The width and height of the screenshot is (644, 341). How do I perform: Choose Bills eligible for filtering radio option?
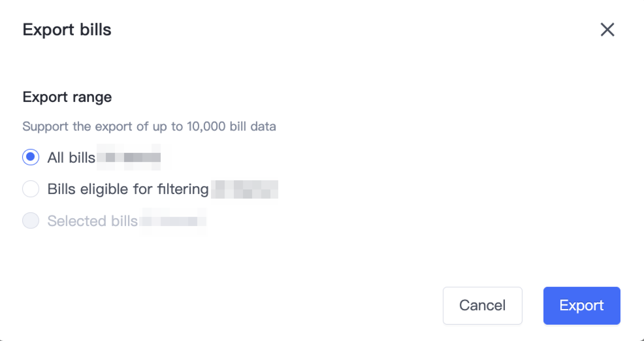pyautogui.click(x=31, y=189)
